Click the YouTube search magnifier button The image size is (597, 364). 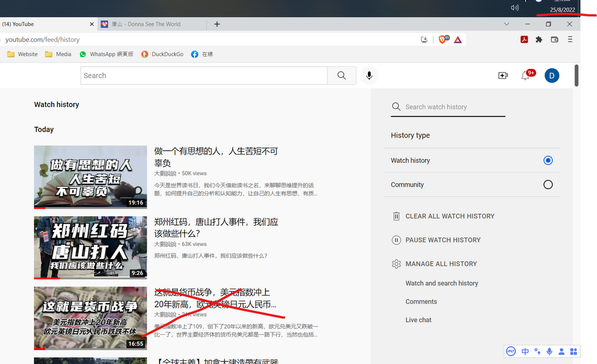pos(342,75)
